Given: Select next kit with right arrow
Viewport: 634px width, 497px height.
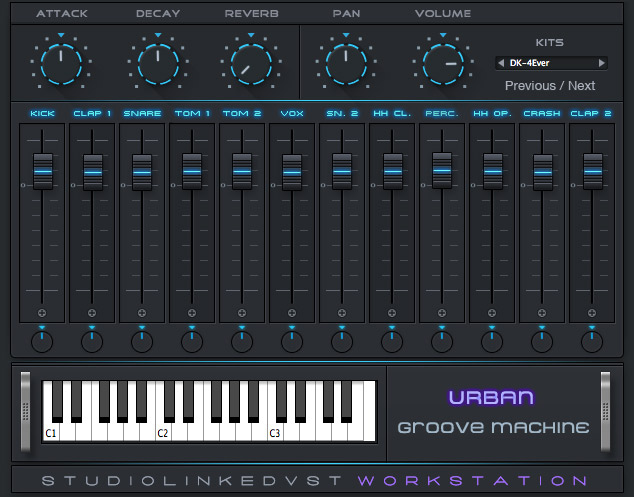Looking at the screenshot, I should tap(602, 63).
